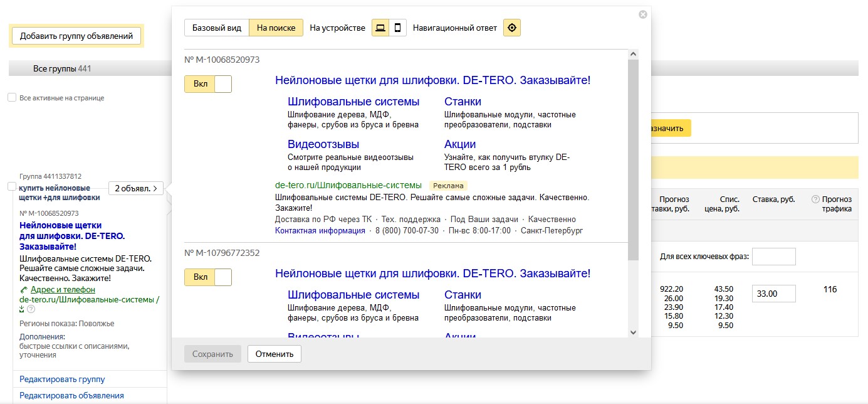The height and width of the screenshot is (404, 868).
Task: Select the mobile device preview icon
Action: (x=397, y=28)
